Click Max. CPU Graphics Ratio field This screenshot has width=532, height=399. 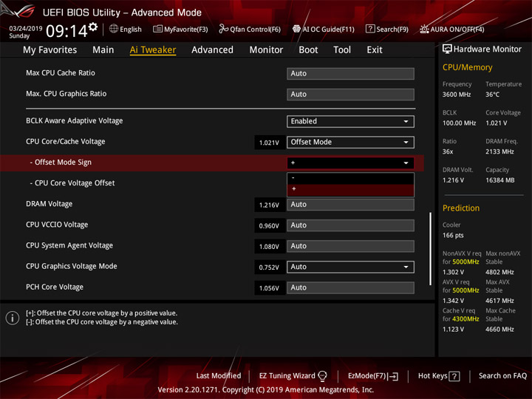tap(350, 95)
